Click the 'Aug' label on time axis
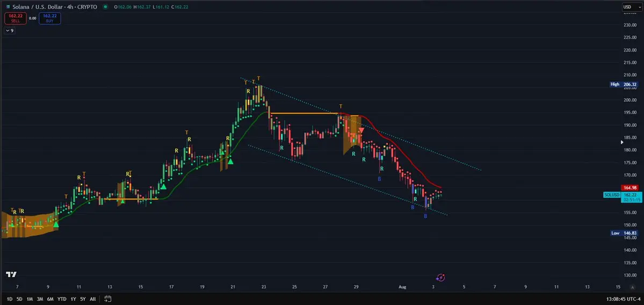The width and height of the screenshot is (644, 305). pyautogui.click(x=402, y=287)
